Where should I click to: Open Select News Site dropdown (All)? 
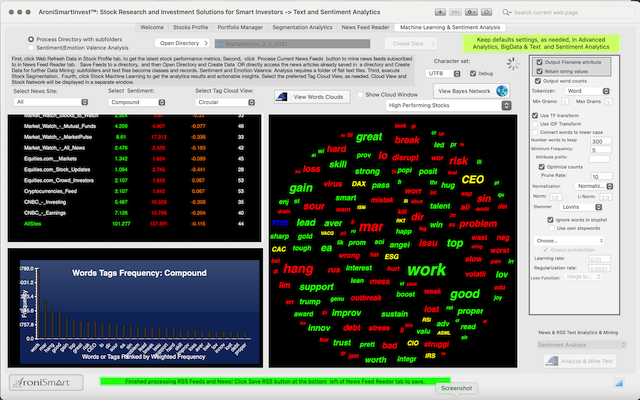(x=51, y=102)
